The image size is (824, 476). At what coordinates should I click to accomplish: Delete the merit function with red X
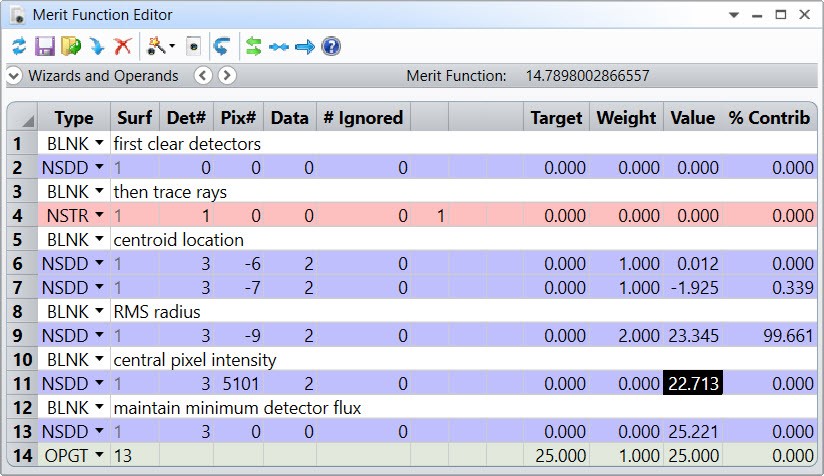[x=122, y=46]
